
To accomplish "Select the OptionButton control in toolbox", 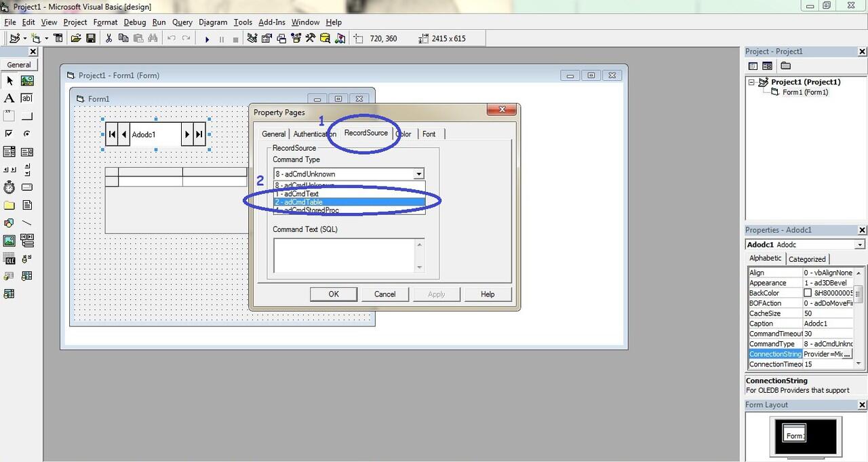I will tap(27, 134).
